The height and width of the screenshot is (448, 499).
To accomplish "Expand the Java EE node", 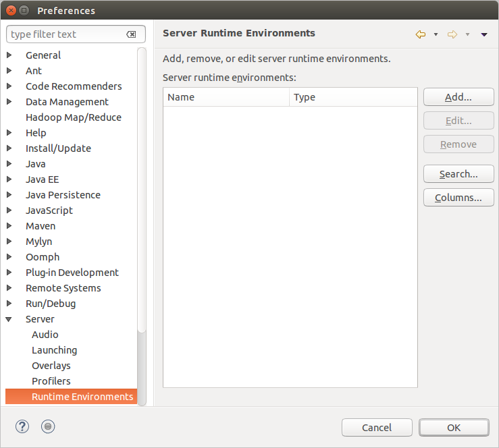I will click(9, 179).
